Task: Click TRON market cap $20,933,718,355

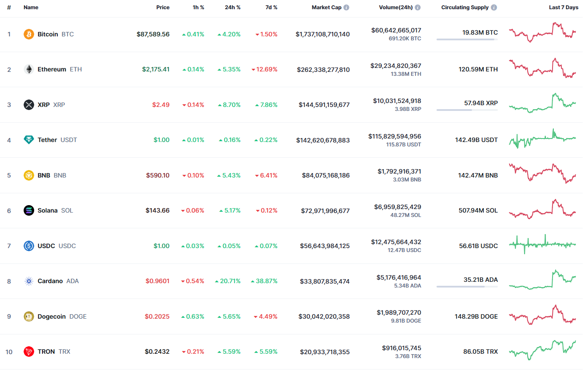Action: pyautogui.click(x=325, y=352)
